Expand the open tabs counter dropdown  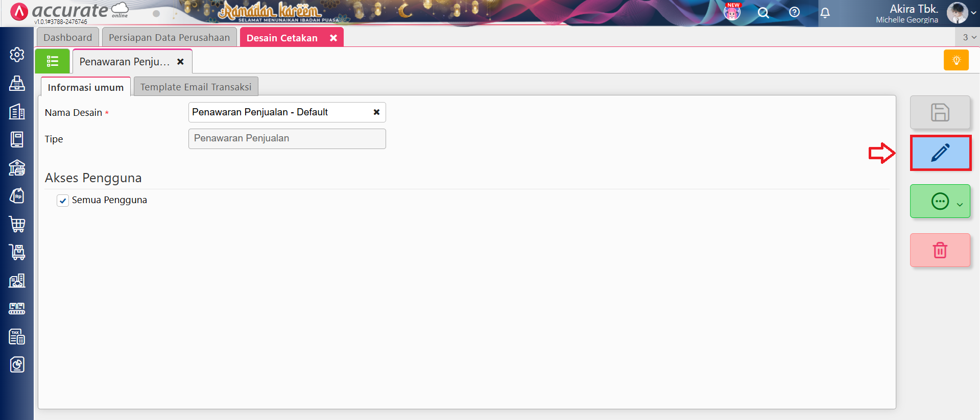click(x=969, y=37)
